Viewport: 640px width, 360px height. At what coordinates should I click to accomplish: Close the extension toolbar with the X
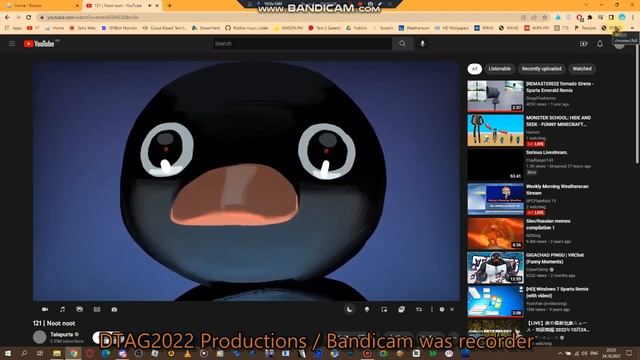point(452,309)
